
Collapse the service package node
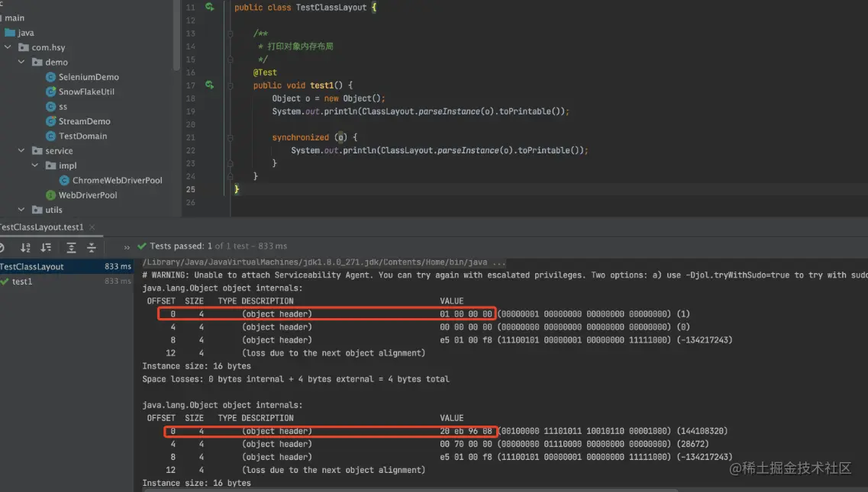(x=21, y=150)
